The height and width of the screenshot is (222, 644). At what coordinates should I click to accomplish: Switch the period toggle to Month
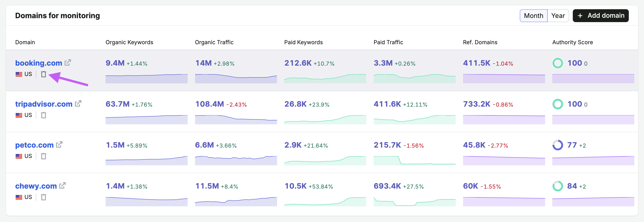pyautogui.click(x=534, y=16)
